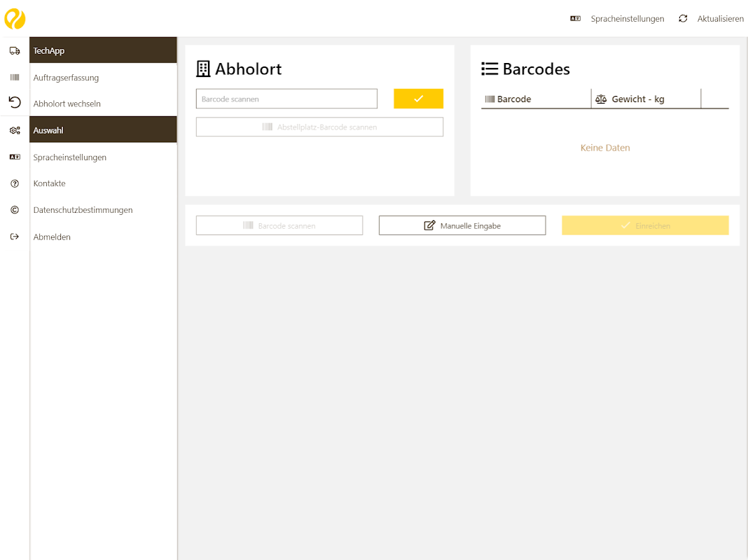Focus the Barcode scannen input field
This screenshot has width=748, height=560.
click(286, 99)
